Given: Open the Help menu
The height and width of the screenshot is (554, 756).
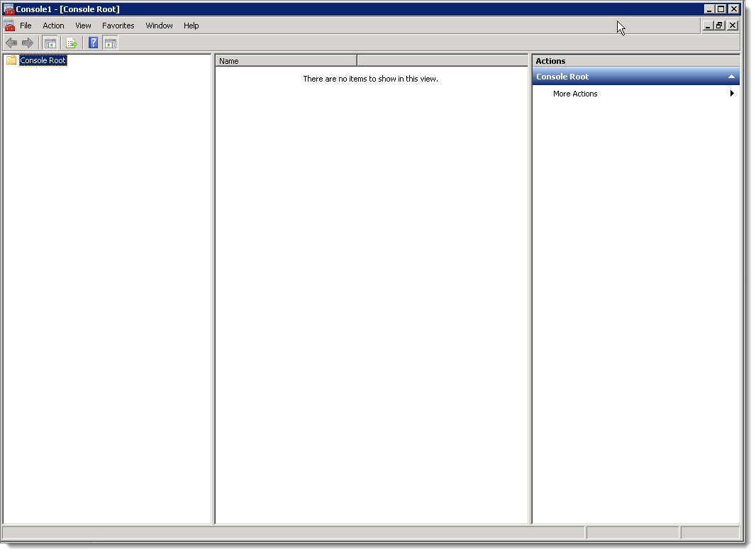Looking at the screenshot, I should tap(191, 26).
